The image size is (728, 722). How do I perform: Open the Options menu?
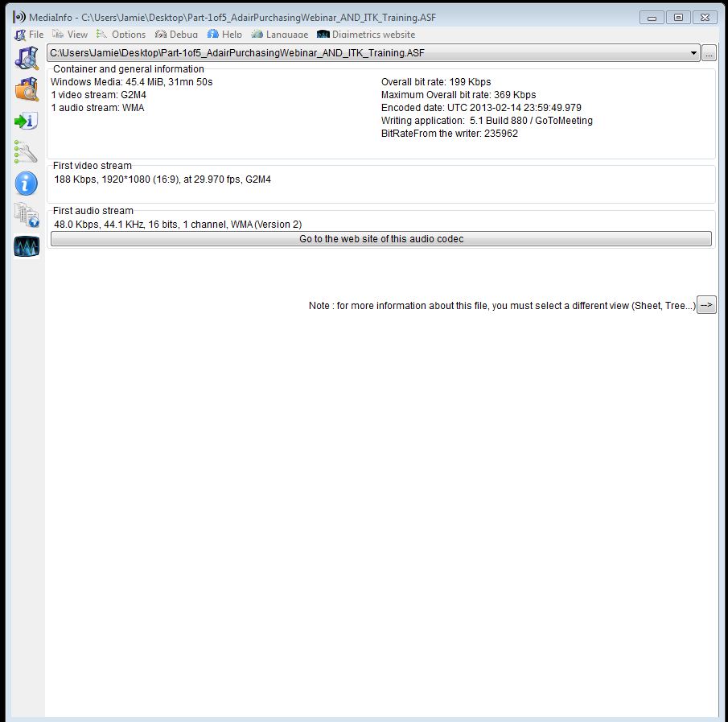pos(121,35)
